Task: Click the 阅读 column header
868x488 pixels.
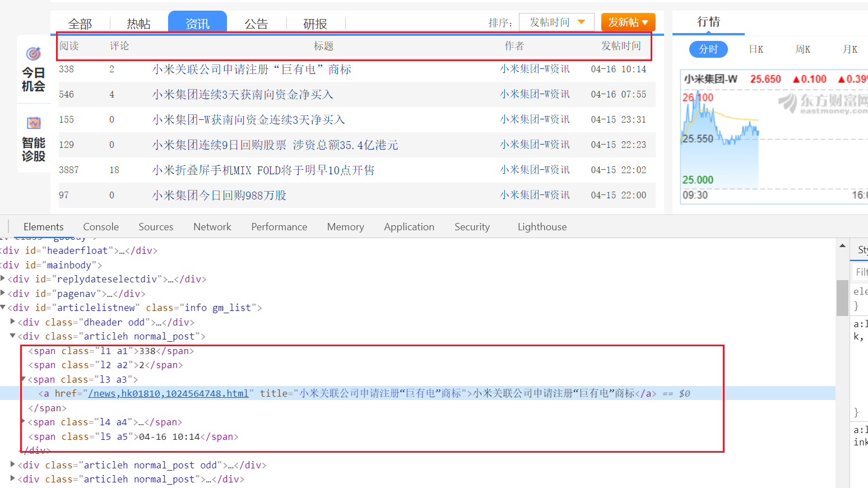Action: (69, 46)
